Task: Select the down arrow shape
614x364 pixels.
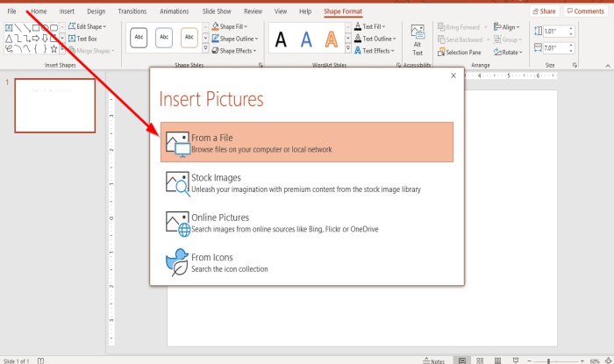Action: [45, 39]
